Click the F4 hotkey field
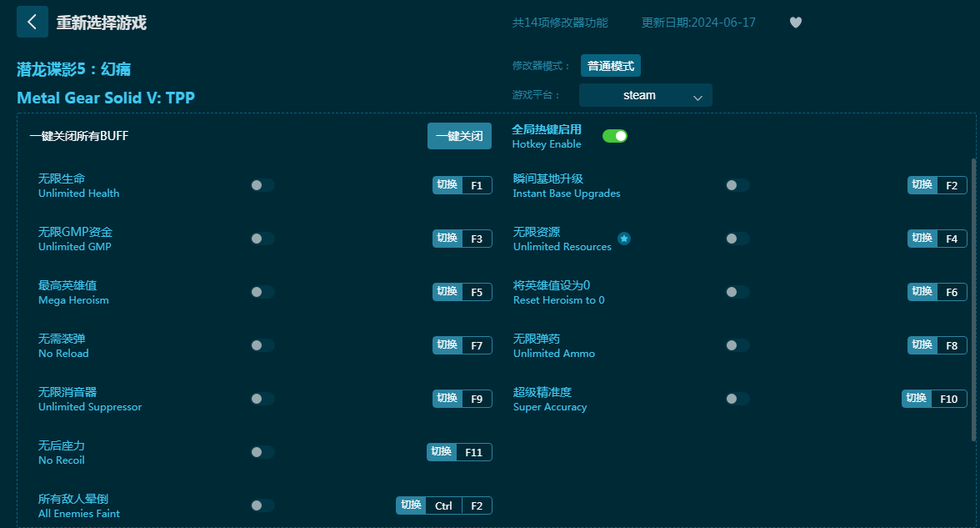This screenshot has height=528, width=980. [x=952, y=239]
